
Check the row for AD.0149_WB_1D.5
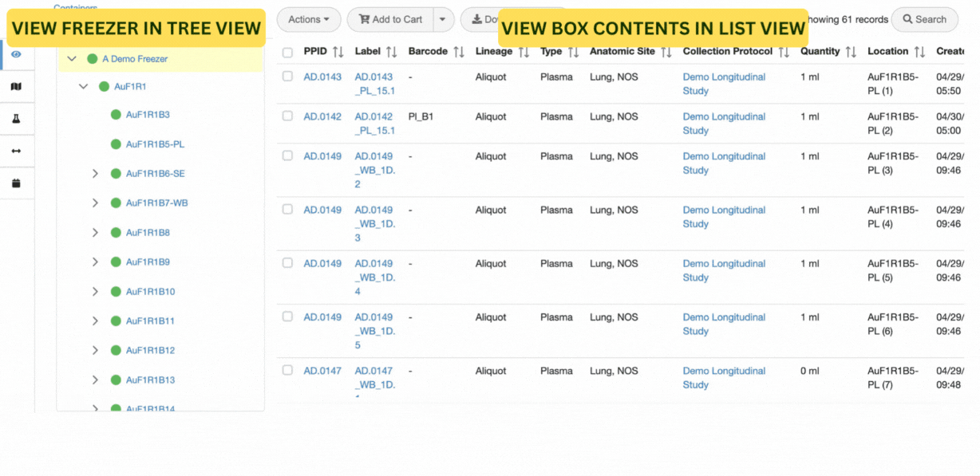(287, 316)
